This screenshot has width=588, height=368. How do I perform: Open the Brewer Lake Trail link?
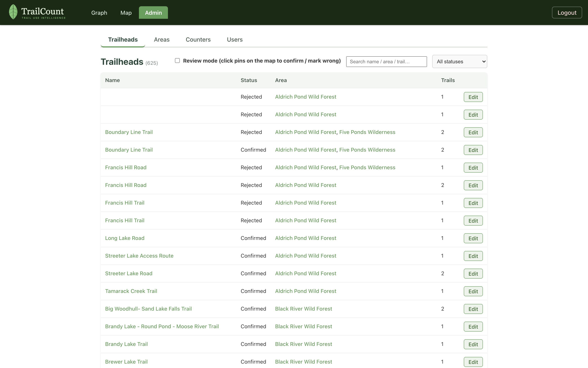point(126,362)
